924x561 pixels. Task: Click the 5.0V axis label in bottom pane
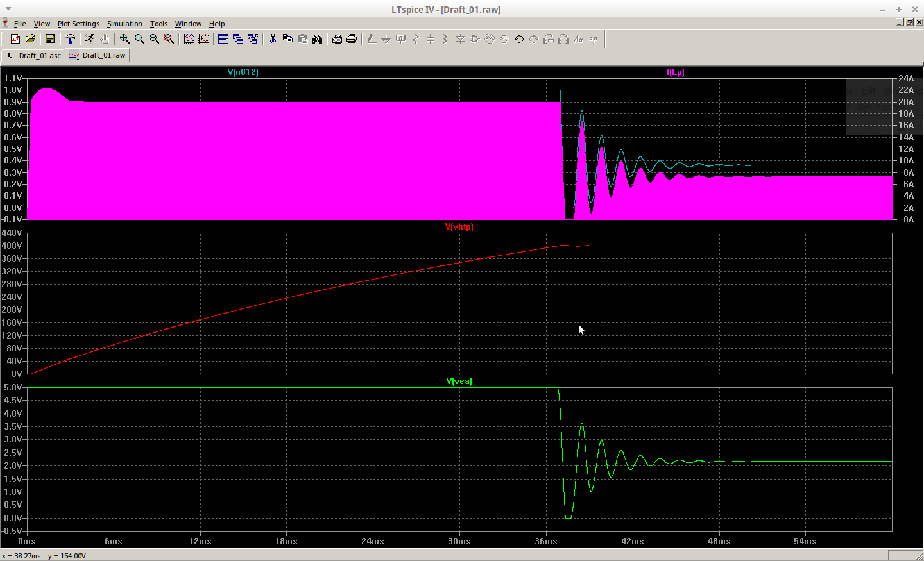tap(13, 387)
